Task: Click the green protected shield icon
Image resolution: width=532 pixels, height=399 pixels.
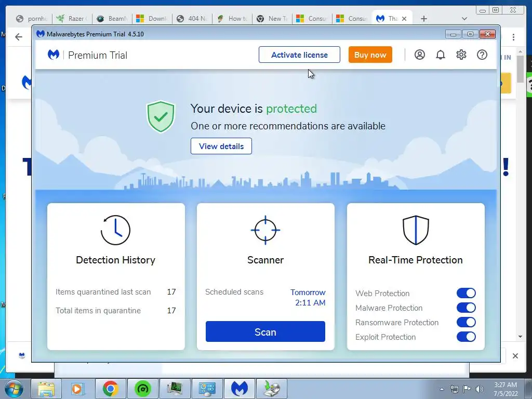Action: pyautogui.click(x=161, y=116)
